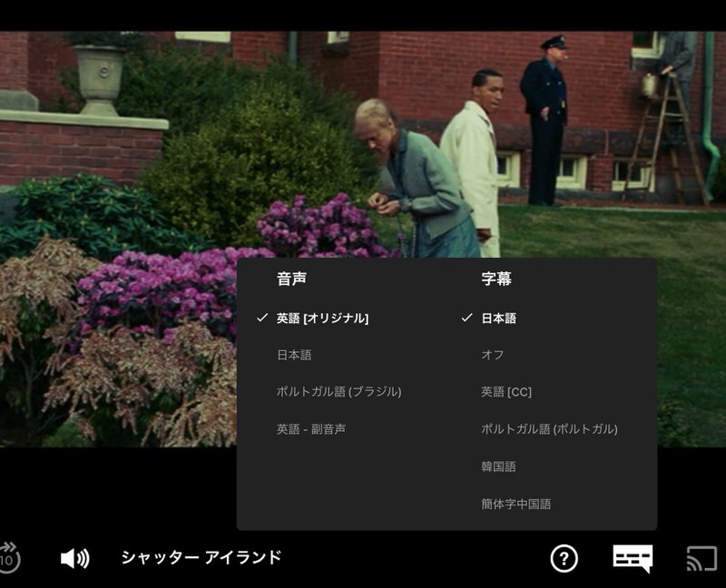
Task: Choose ポルトガル語 (ブラジル) audio track
Action: [338, 392]
